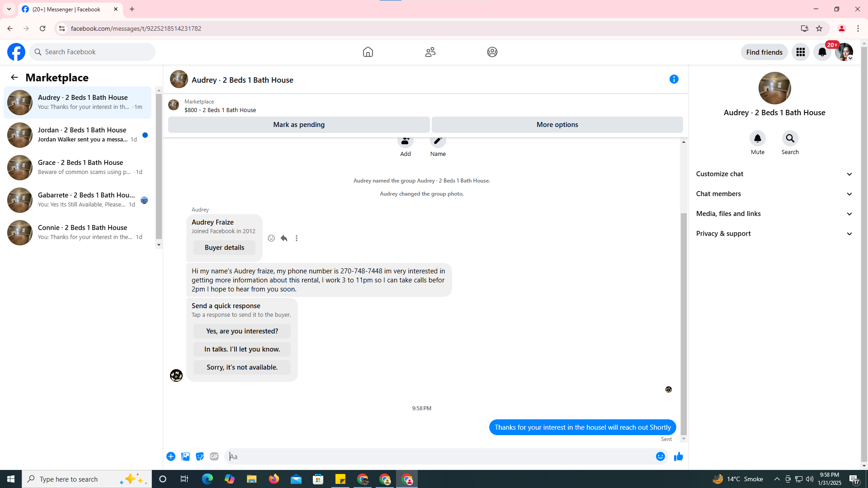This screenshot has width=868, height=488.
Task: Expand the Chat members section
Action: pos(774,194)
